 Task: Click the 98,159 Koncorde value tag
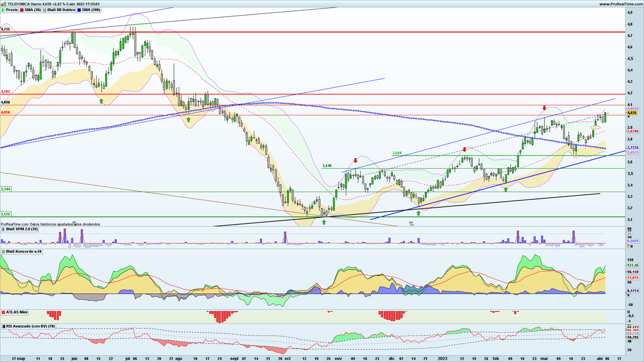(633, 272)
